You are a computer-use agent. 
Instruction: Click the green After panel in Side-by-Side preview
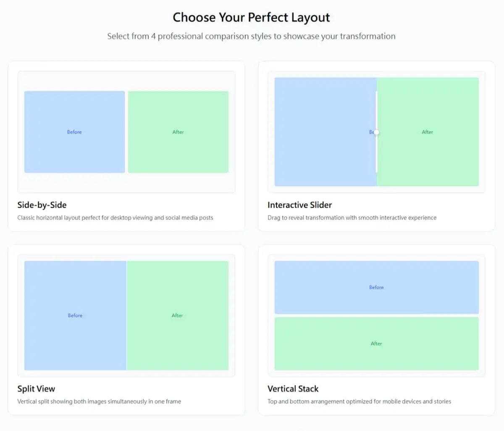pos(178,132)
